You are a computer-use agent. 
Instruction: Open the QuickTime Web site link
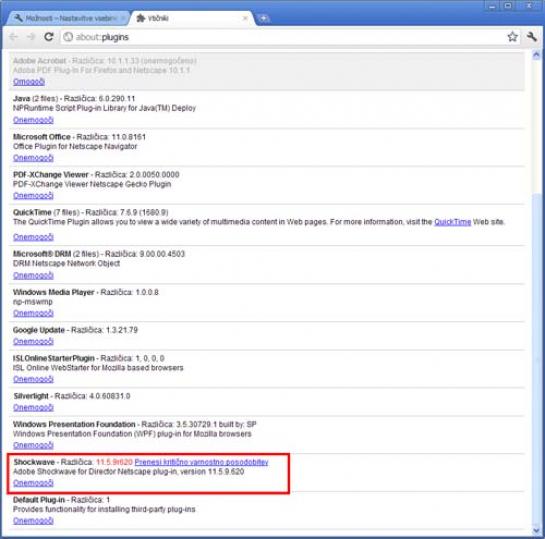point(453,222)
